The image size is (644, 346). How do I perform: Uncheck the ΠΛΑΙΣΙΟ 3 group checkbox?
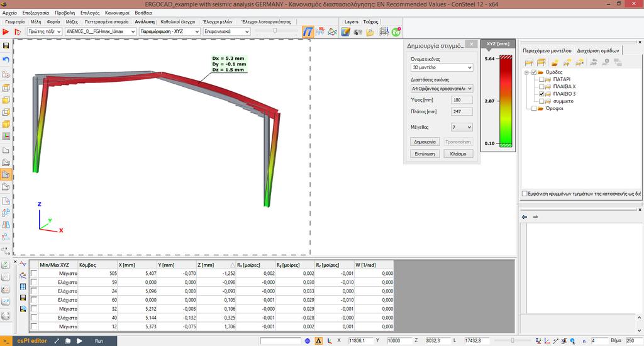tap(541, 94)
